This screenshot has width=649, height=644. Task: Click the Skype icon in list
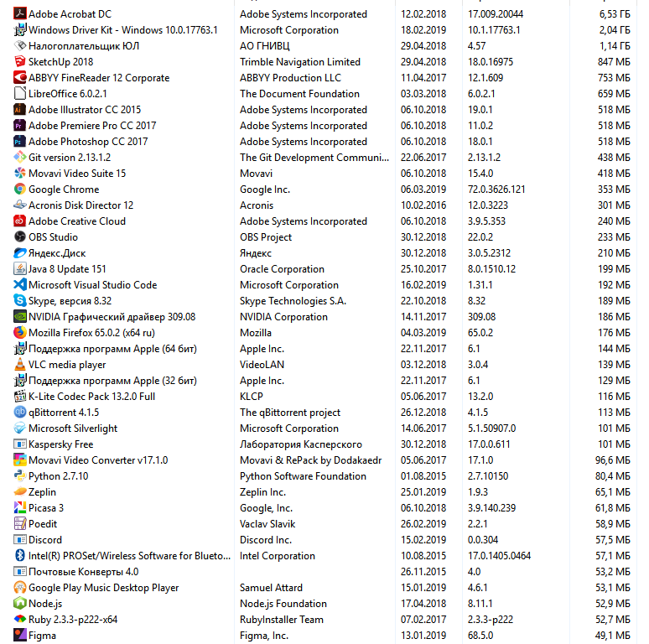click(20, 301)
